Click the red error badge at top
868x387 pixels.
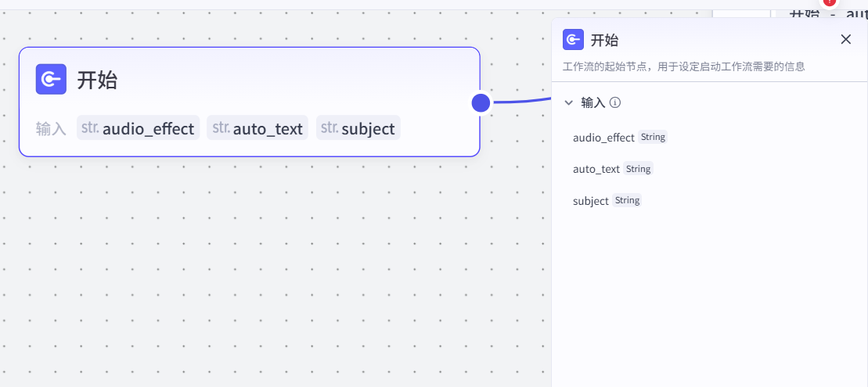point(830,2)
